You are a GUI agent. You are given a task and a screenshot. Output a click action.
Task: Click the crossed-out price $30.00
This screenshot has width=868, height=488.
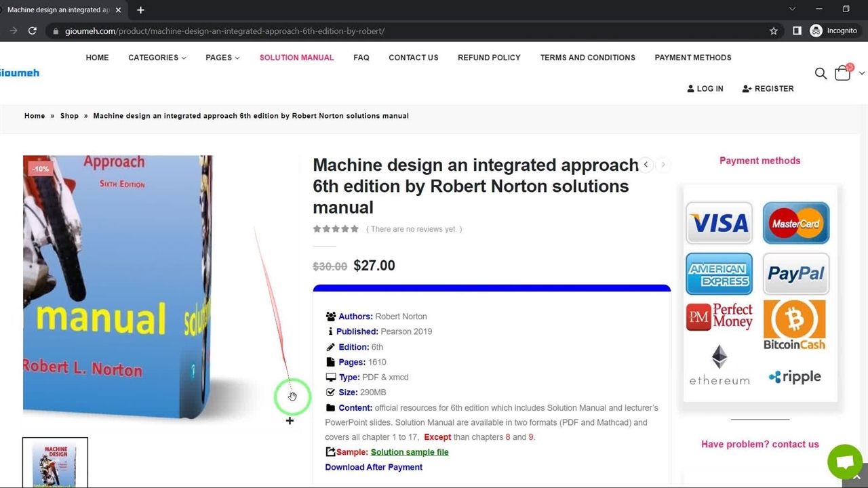click(x=330, y=266)
